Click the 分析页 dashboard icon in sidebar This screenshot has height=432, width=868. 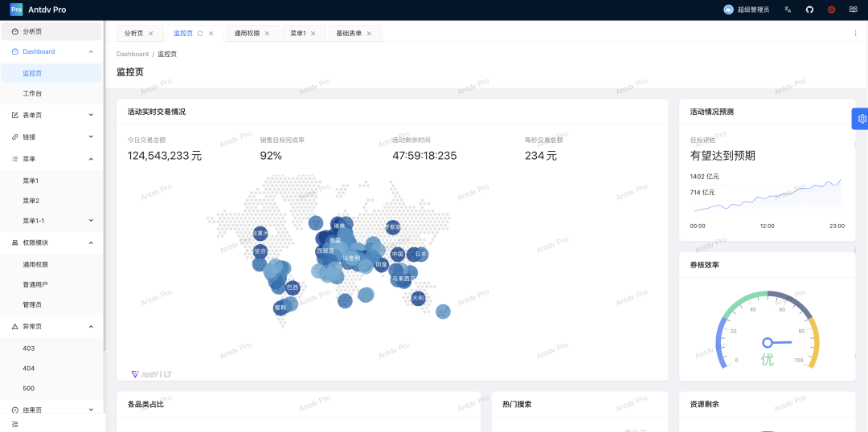(15, 31)
